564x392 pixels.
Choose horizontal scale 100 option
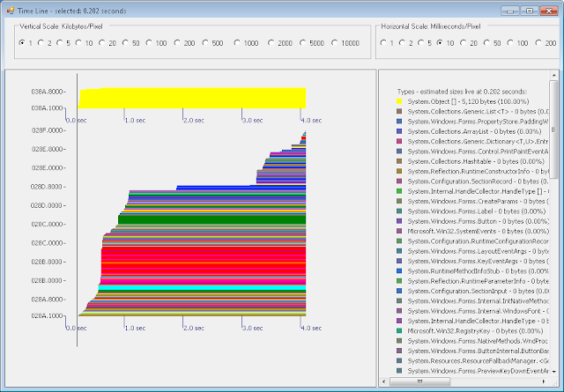click(510, 43)
